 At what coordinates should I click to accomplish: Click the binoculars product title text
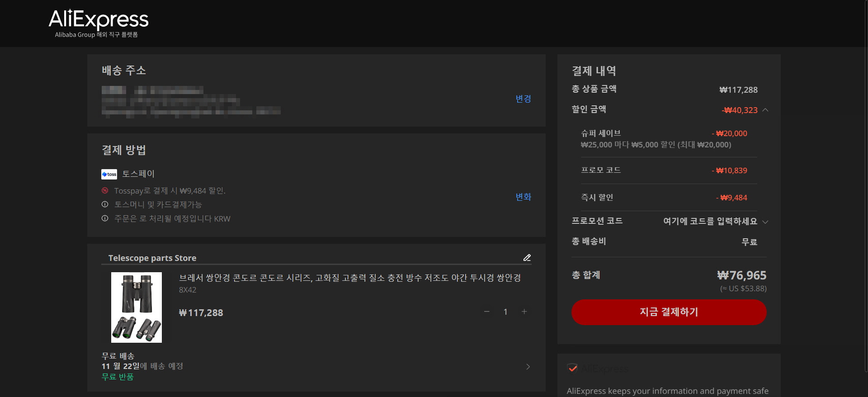tap(350, 278)
